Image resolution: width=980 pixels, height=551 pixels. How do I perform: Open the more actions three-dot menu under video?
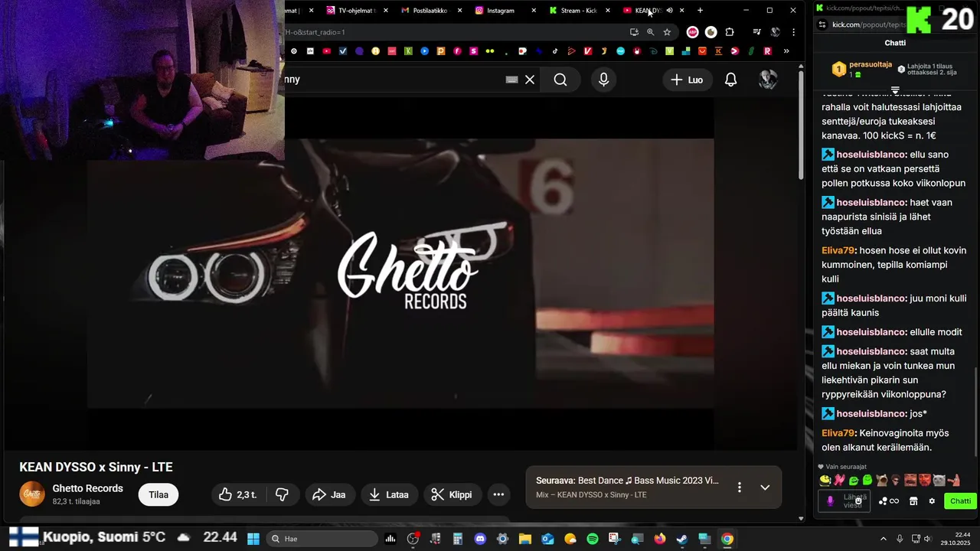click(498, 494)
